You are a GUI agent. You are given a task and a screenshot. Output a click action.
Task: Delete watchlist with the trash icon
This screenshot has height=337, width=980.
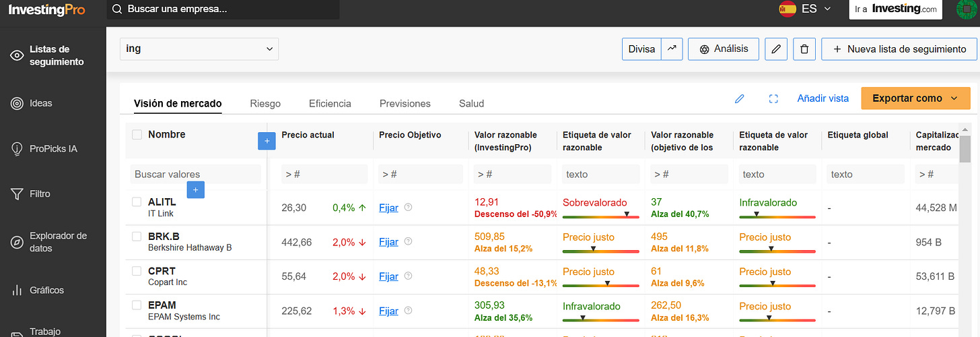point(804,49)
